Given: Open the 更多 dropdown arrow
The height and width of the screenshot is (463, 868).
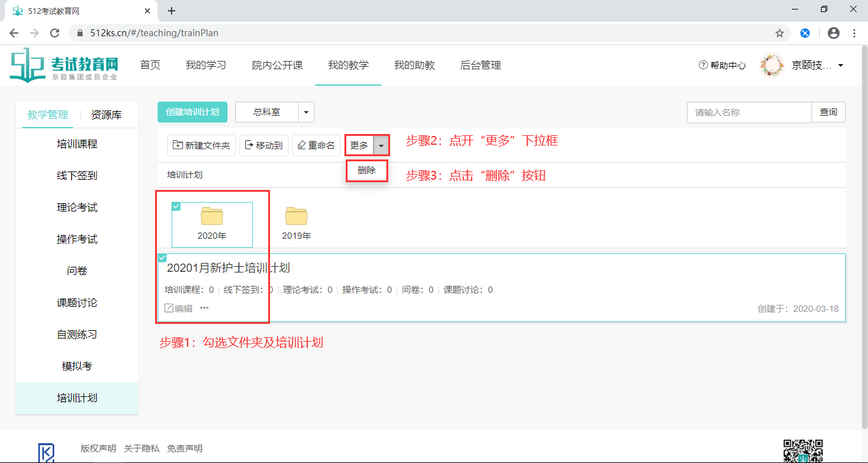Looking at the screenshot, I should tap(381, 145).
